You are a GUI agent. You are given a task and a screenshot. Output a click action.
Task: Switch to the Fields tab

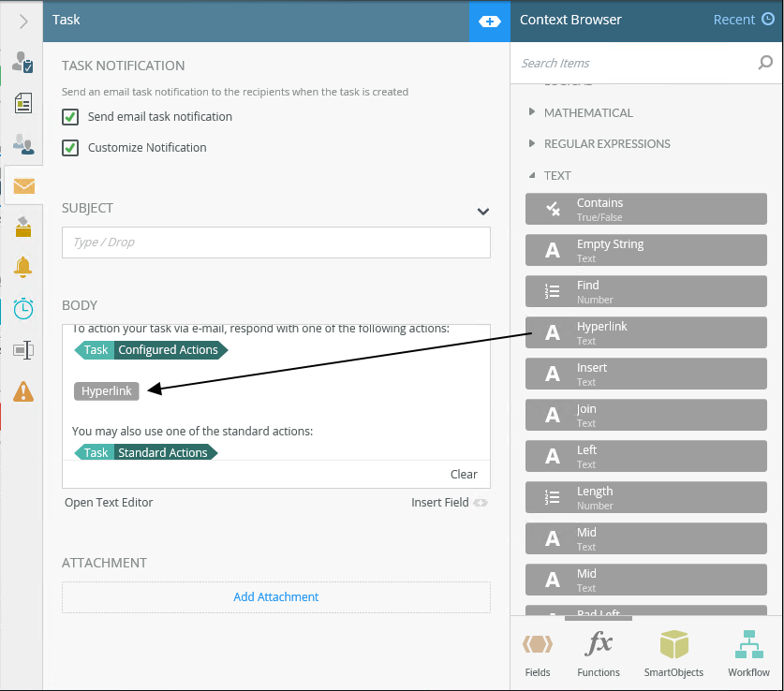tap(538, 654)
